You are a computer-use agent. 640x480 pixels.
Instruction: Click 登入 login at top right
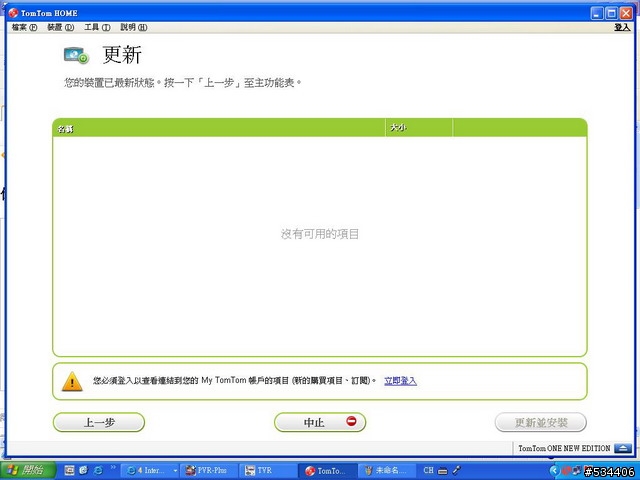(622, 27)
